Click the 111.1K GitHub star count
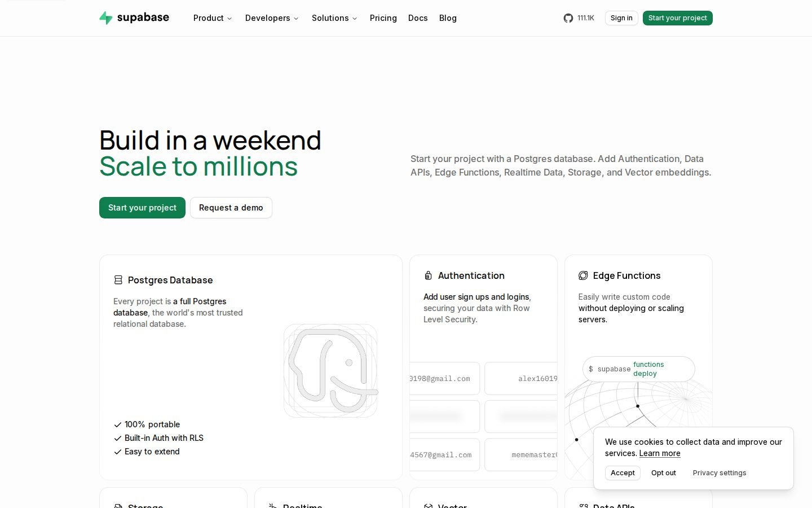Viewport: 812px width, 508px height. point(586,18)
